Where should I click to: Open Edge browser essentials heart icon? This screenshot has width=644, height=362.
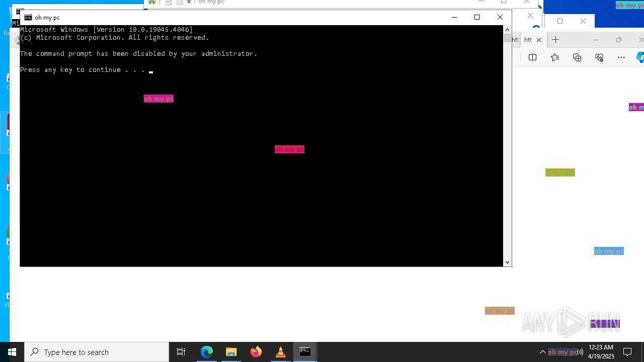pyautogui.click(x=599, y=57)
